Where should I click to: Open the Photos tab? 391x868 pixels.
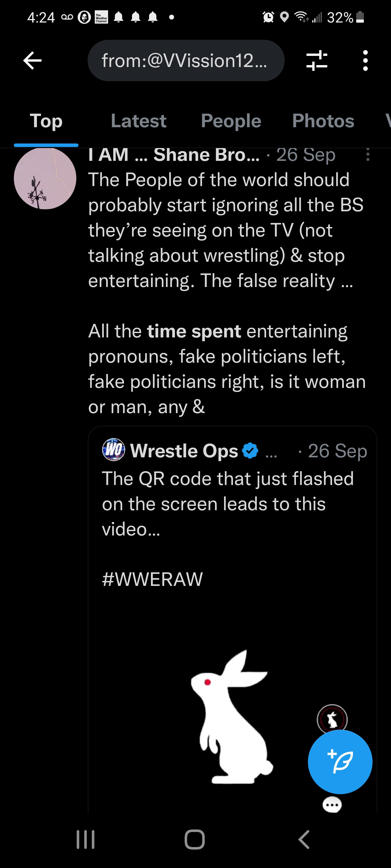[323, 121]
